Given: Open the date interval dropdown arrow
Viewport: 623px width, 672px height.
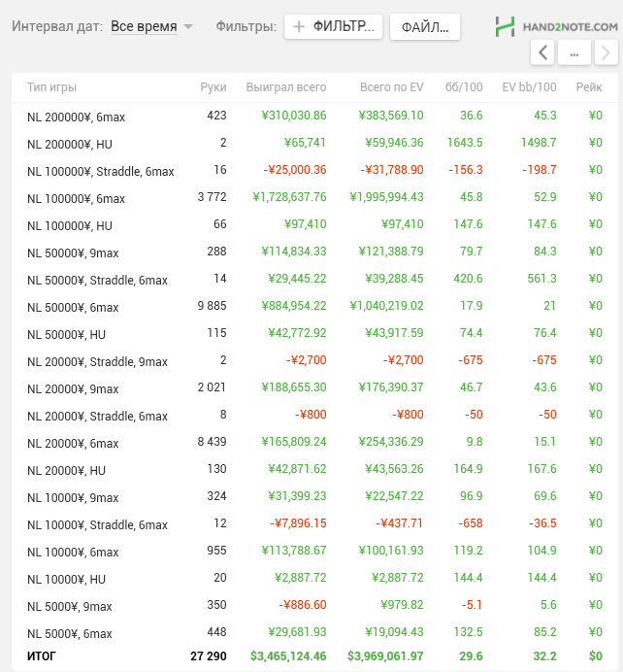Looking at the screenshot, I should [188, 26].
